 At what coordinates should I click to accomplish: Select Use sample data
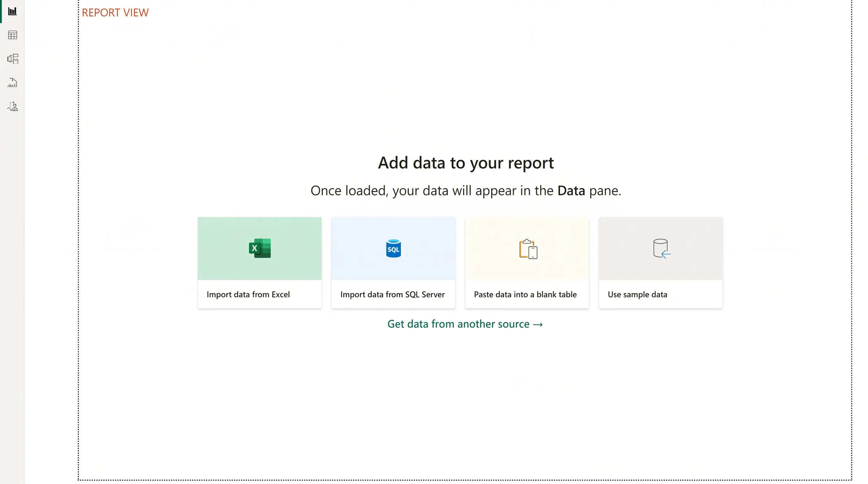tap(661, 262)
